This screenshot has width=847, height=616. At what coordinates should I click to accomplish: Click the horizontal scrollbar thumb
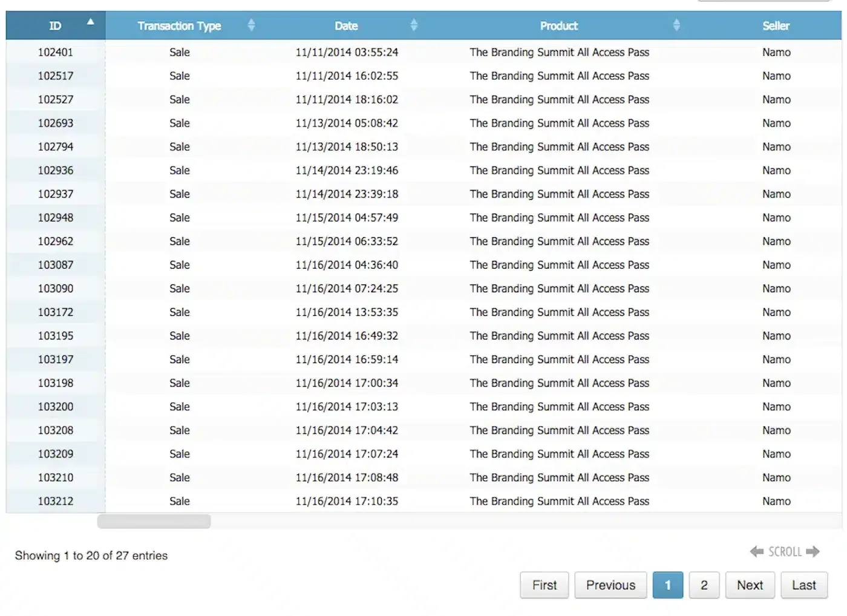click(x=154, y=521)
